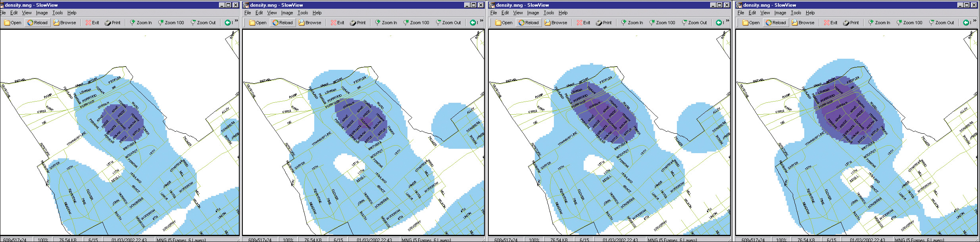Select Zoom 100 in the rightmost window
This screenshot has height=242, width=980.
tap(909, 23)
